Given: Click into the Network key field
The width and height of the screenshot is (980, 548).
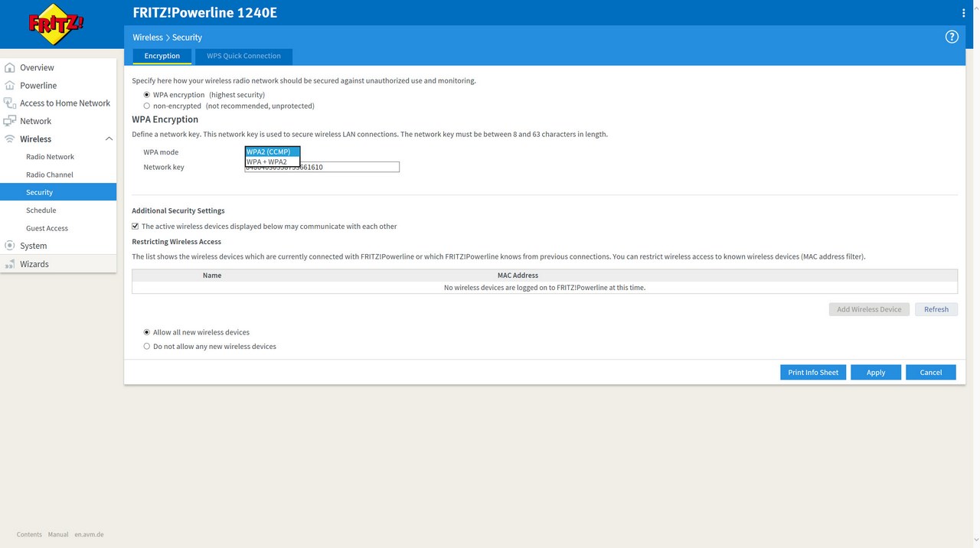Looking at the screenshot, I should coord(322,167).
